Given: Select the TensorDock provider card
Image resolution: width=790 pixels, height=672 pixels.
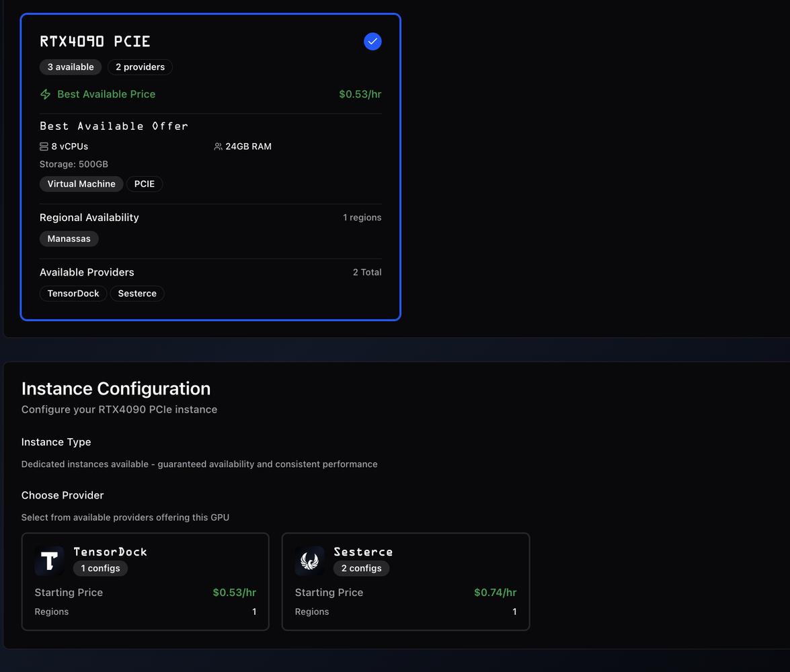Looking at the screenshot, I should tap(145, 582).
